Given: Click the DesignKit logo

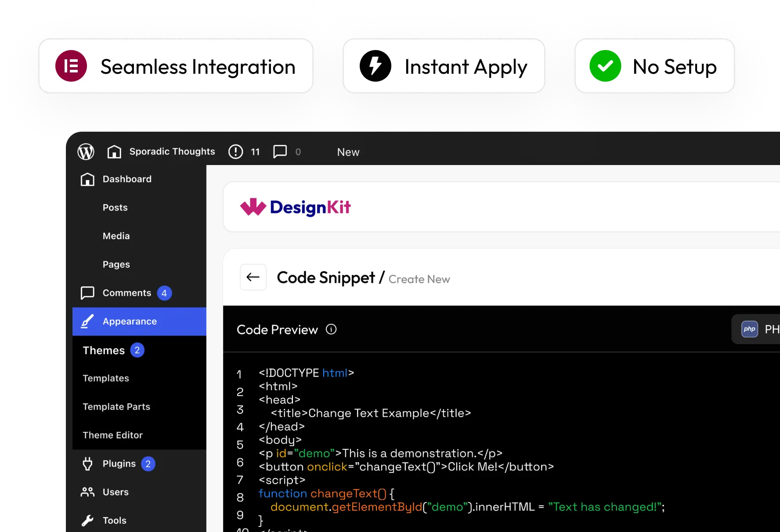Looking at the screenshot, I should point(295,207).
